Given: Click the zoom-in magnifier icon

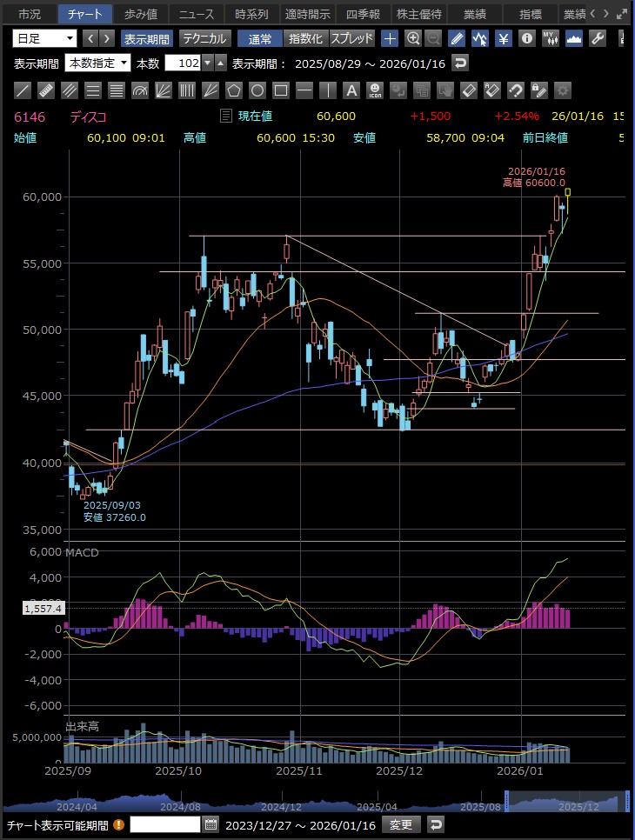Looking at the screenshot, I should tap(413, 38).
